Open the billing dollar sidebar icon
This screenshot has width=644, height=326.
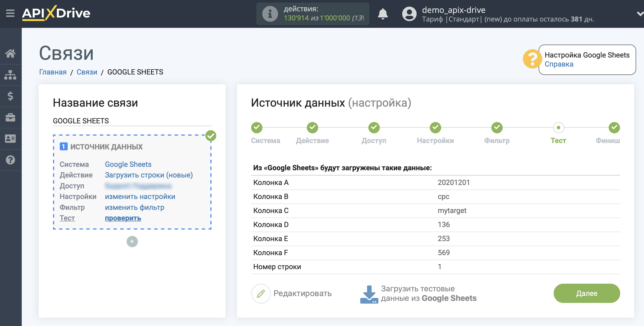pyautogui.click(x=10, y=96)
